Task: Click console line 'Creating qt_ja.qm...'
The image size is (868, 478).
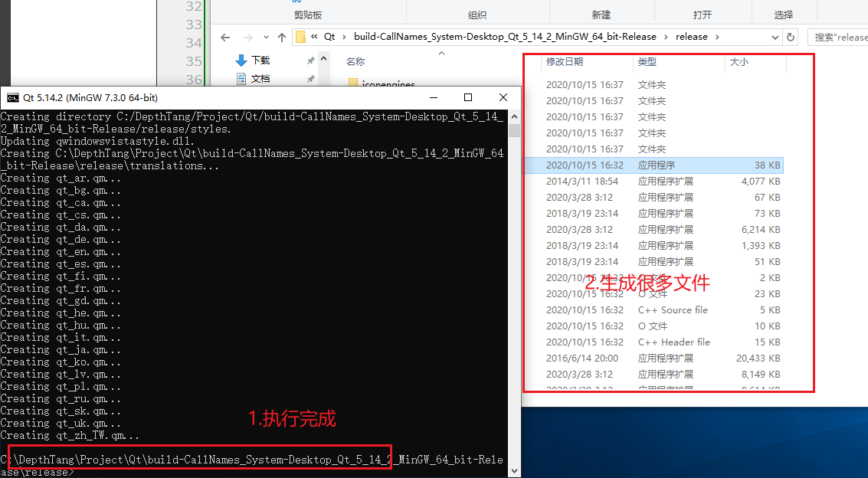Action: 61,349
